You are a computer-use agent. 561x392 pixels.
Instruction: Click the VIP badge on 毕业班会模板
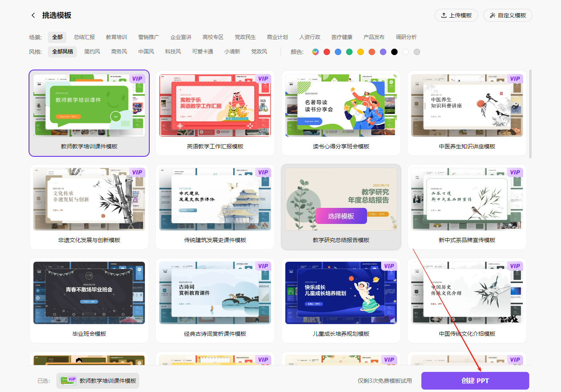pyautogui.click(x=137, y=266)
